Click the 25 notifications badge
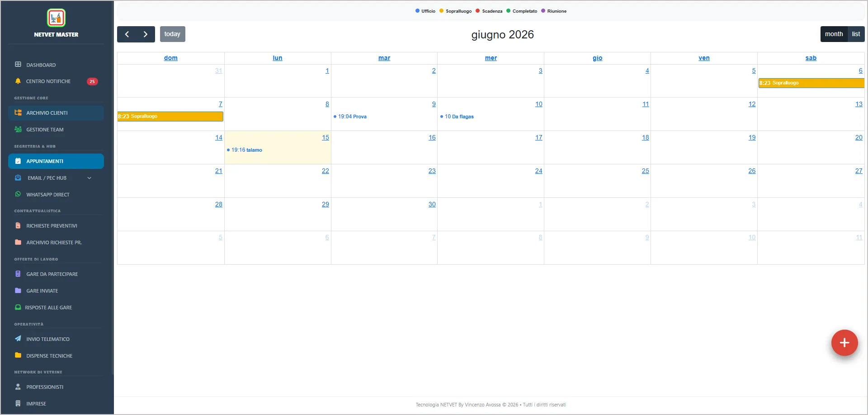The width and height of the screenshot is (868, 415). pos(92,81)
